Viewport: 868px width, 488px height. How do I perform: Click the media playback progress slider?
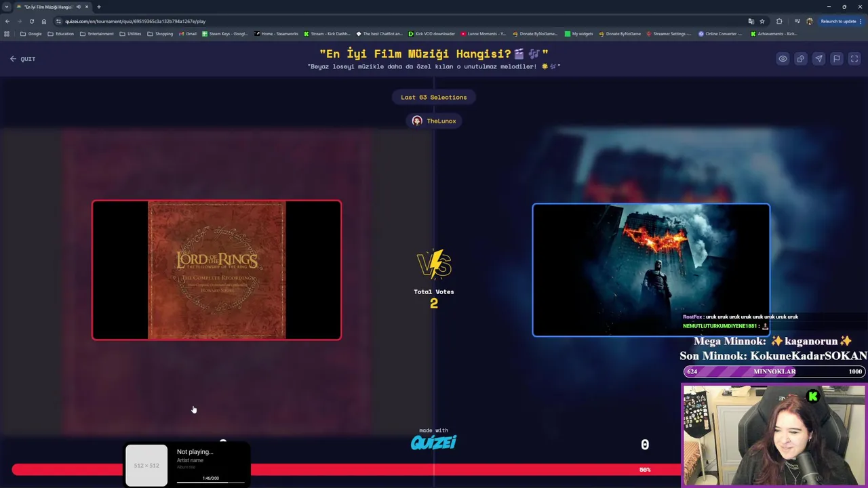211,483
